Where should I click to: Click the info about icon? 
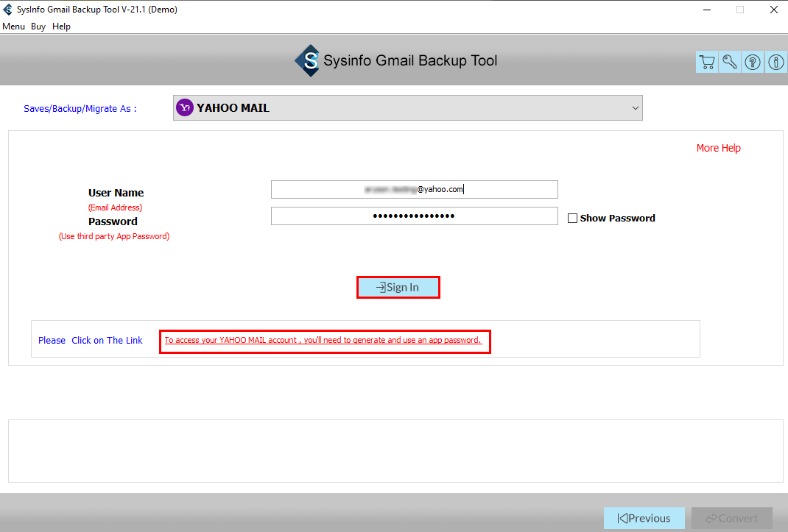775,62
